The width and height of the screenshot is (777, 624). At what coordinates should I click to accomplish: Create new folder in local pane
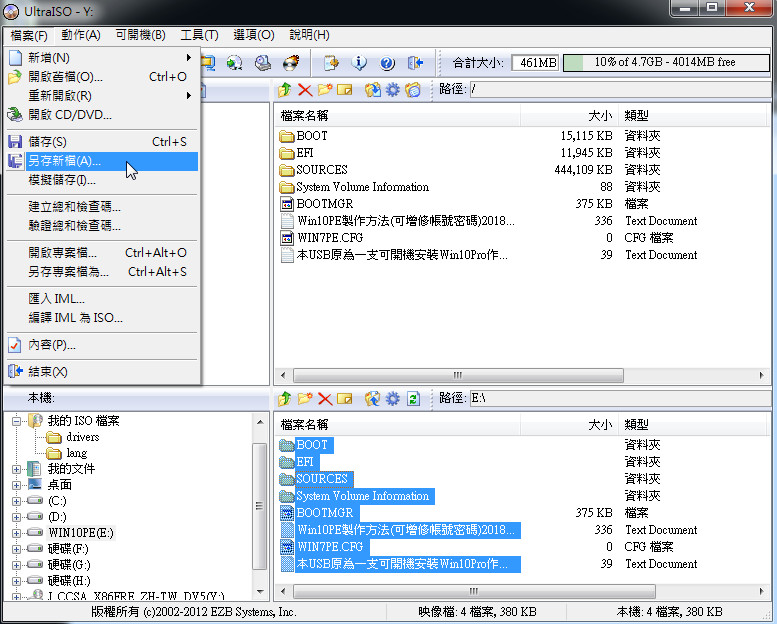pos(305,398)
